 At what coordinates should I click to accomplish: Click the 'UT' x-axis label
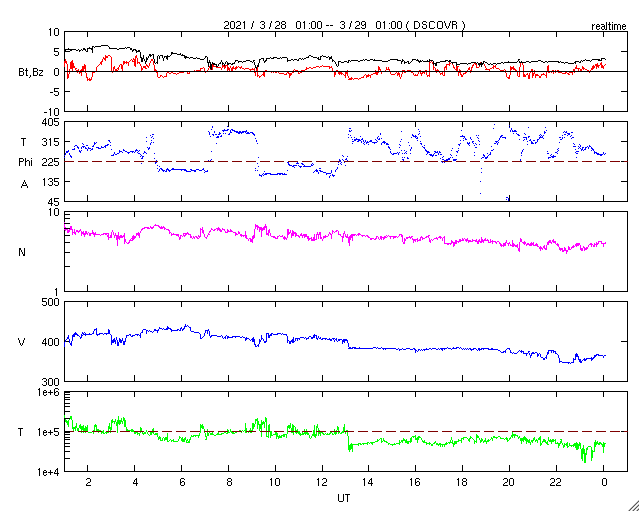[343, 498]
